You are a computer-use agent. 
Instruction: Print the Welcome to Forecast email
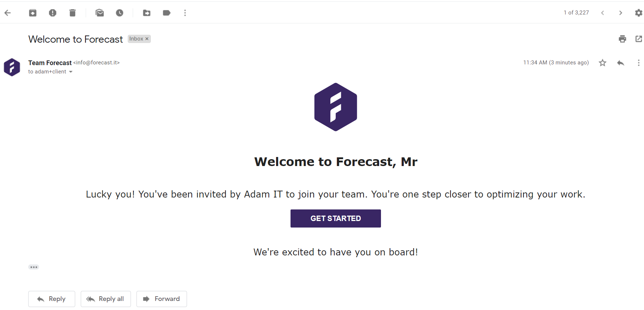[622, 39]
